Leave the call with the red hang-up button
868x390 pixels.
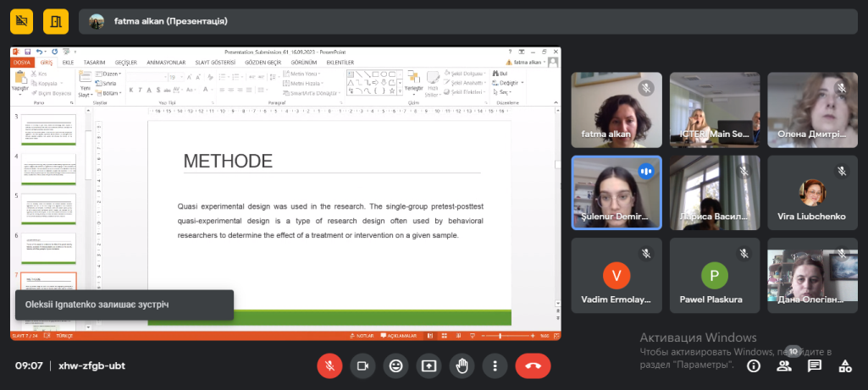534,365
